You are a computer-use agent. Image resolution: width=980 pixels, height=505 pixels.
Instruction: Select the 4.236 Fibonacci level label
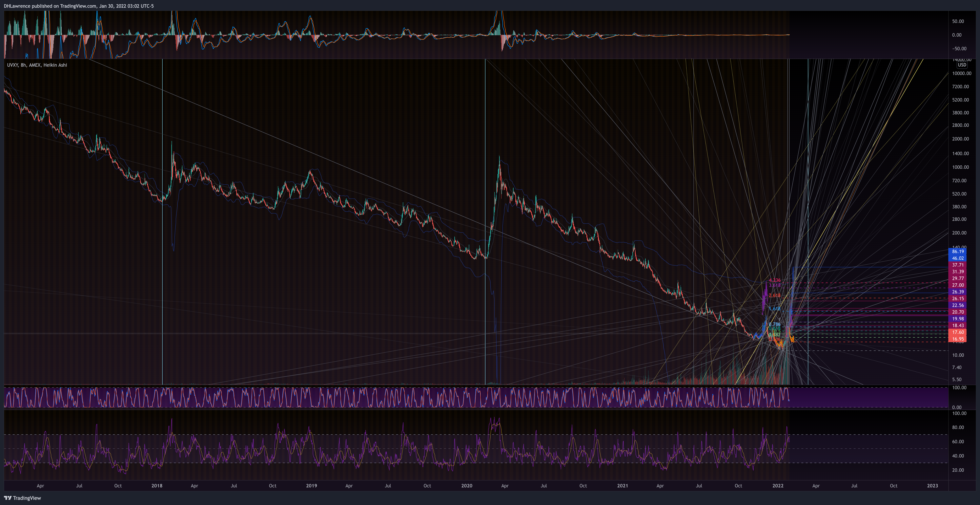pos(775,280)
